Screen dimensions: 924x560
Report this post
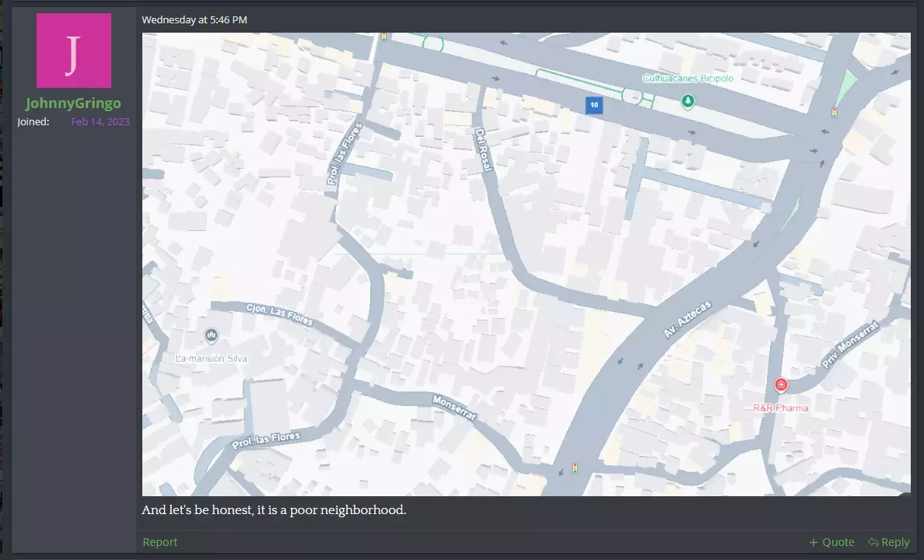(x=159, y=542)
